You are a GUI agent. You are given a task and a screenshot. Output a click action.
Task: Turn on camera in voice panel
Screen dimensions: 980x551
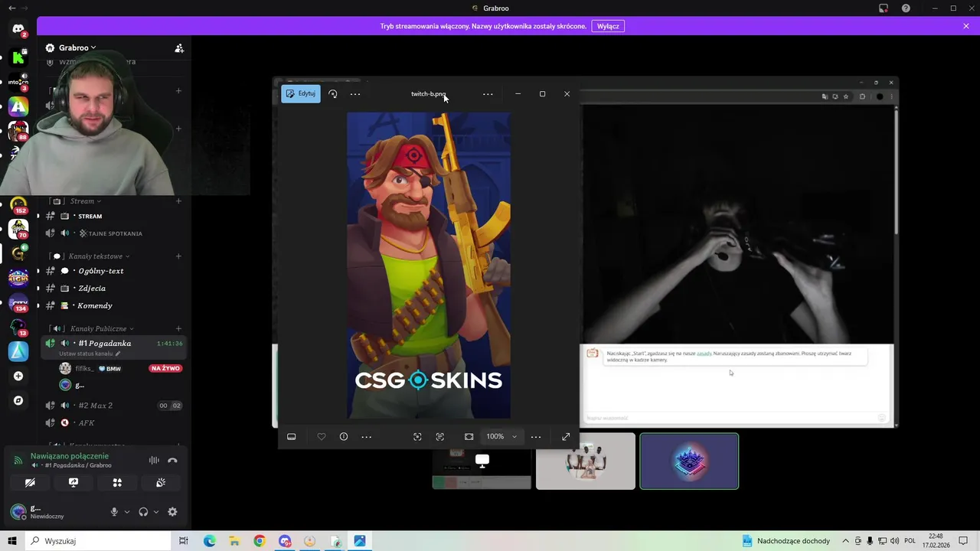[30, 483]
